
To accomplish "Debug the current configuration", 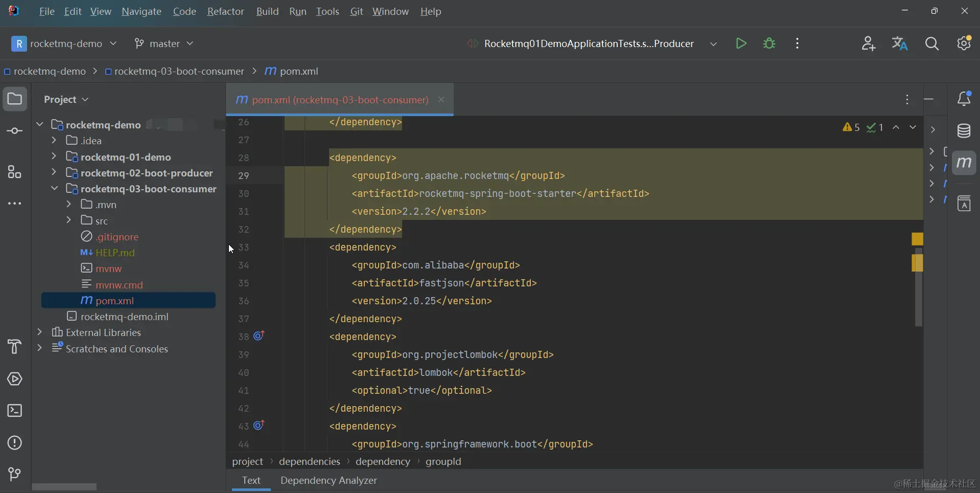I will pyautogui.click(x=769, y=43).
